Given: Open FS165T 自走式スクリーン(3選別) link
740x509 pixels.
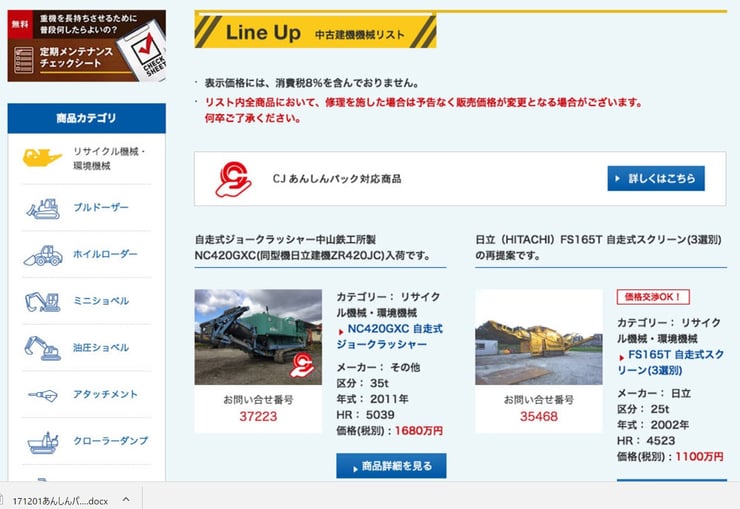Looking at the screenshot, I should tap(671, 362).
